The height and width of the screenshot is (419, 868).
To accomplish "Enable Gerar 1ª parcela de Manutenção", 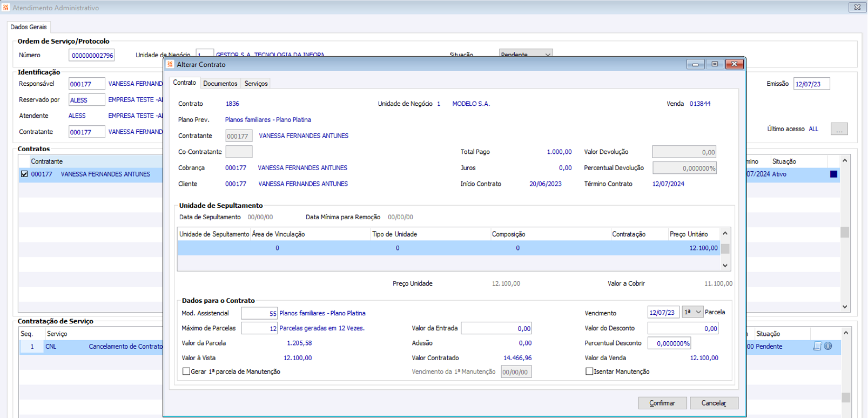I will click(x=186, y=371).
